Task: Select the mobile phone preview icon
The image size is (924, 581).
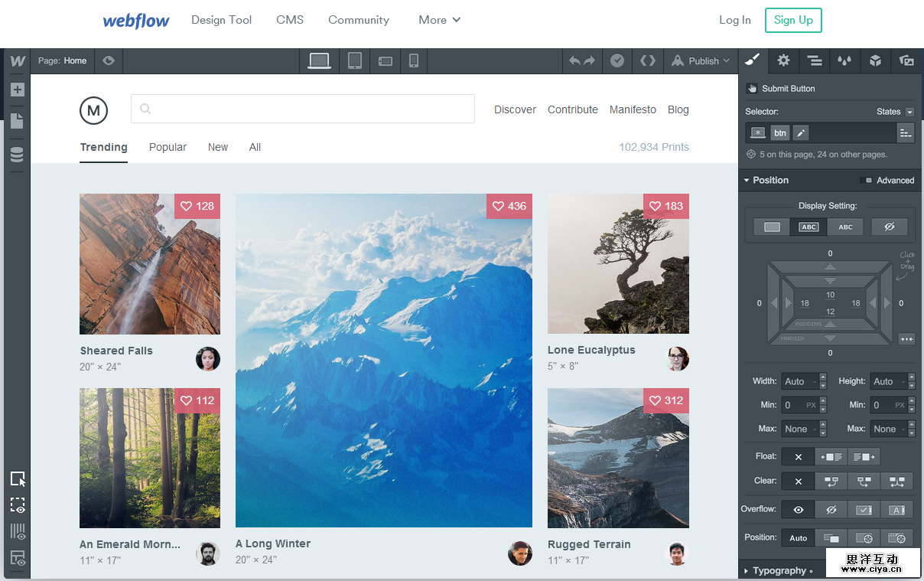Action: click(x=414, y=61)
